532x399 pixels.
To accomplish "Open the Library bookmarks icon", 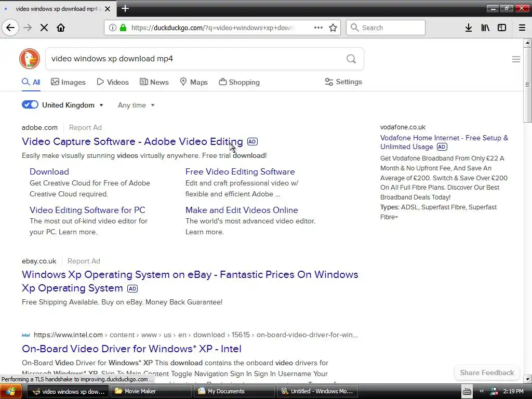I will 485,28.
